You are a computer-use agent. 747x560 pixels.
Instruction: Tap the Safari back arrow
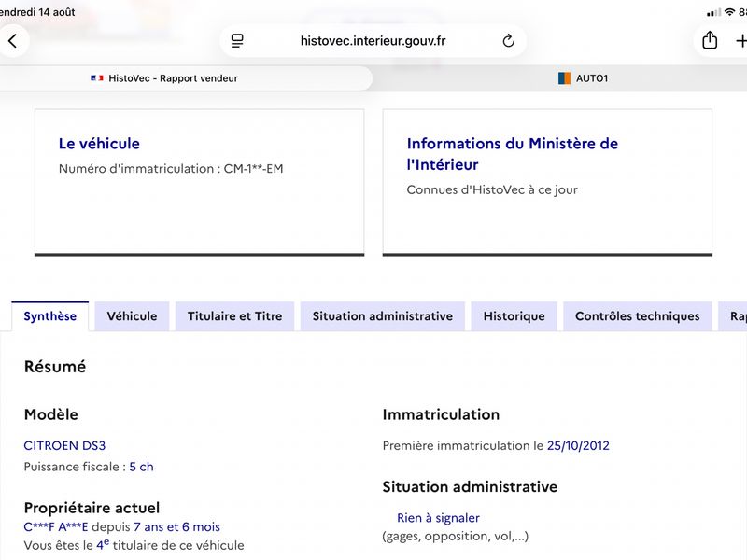[13, 40]
